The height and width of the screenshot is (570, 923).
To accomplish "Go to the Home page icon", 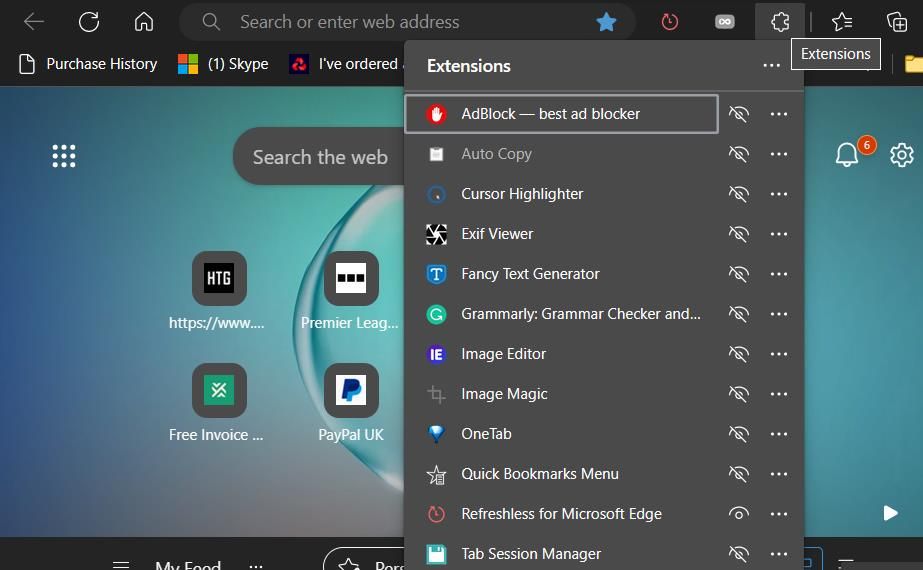I will tap(144, 22).
